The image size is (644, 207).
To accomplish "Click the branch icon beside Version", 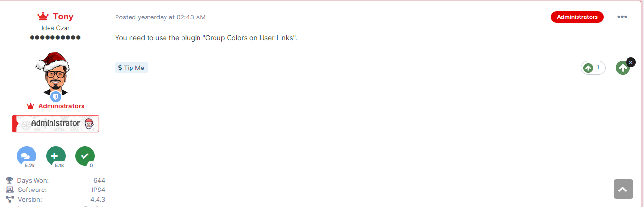I will click(x=9, y=199).
